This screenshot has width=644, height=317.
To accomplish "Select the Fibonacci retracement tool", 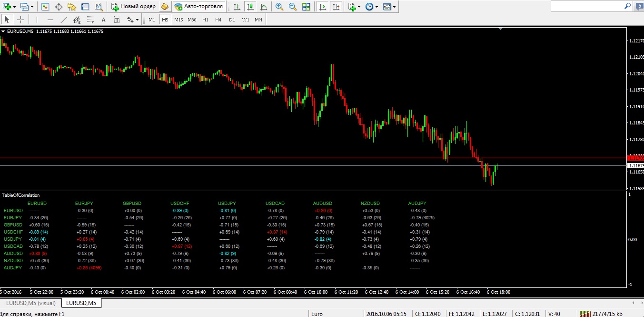I will tap(90, 20).
